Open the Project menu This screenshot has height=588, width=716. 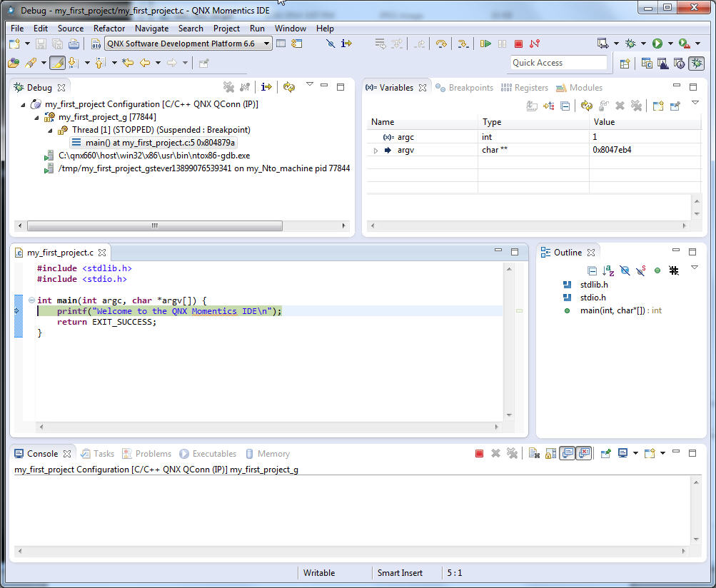[226, 29]
